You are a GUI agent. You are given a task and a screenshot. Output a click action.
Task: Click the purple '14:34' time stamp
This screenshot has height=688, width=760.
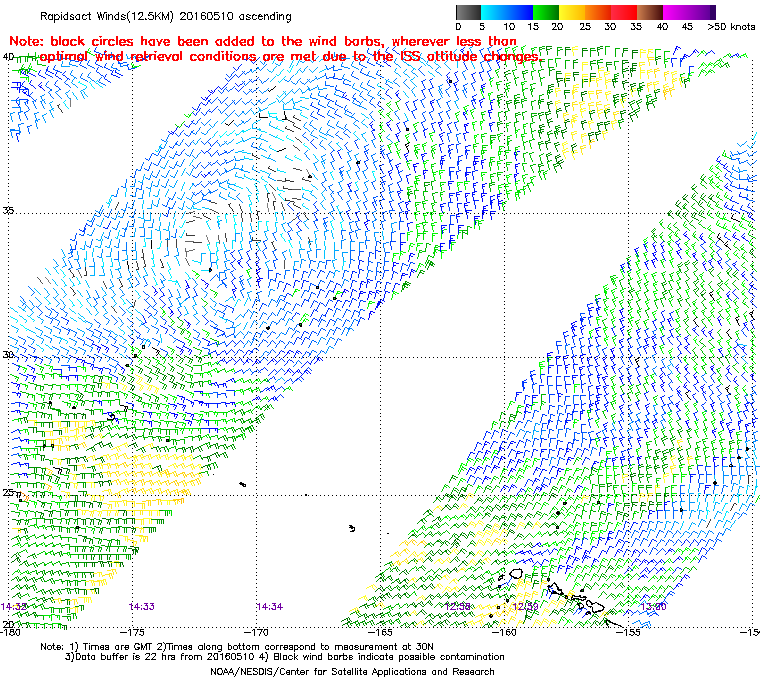click(269, 607)
